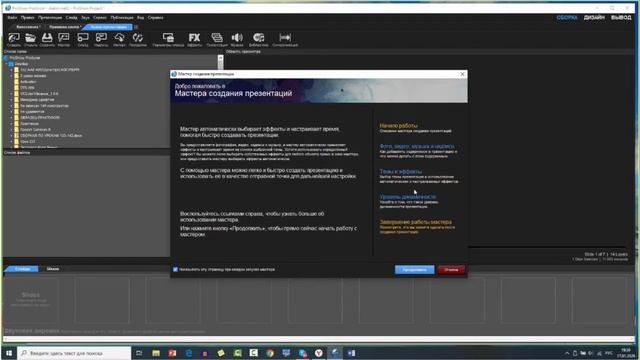Screen dimensions: 640x360
Task: Close the Мастер создания презентаций dialog
Action: coord(462,74)
